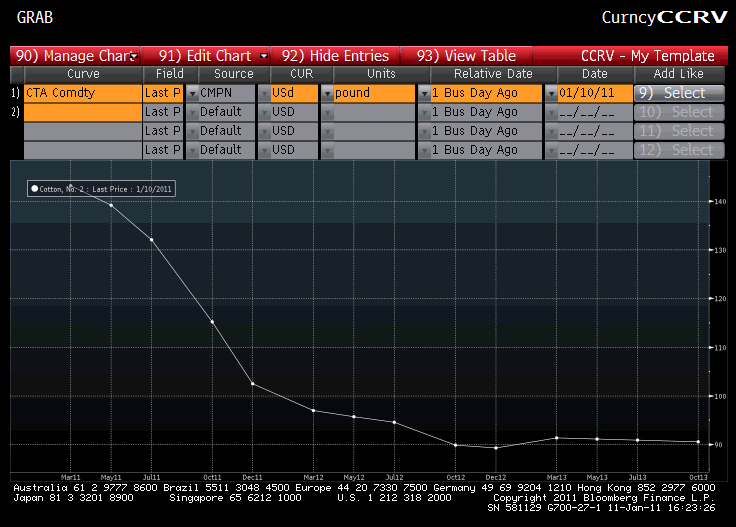Click the CCRV - My Template label
Image resolution: width=736 pixels, height=527 pixels.
[x=648, y=56]
